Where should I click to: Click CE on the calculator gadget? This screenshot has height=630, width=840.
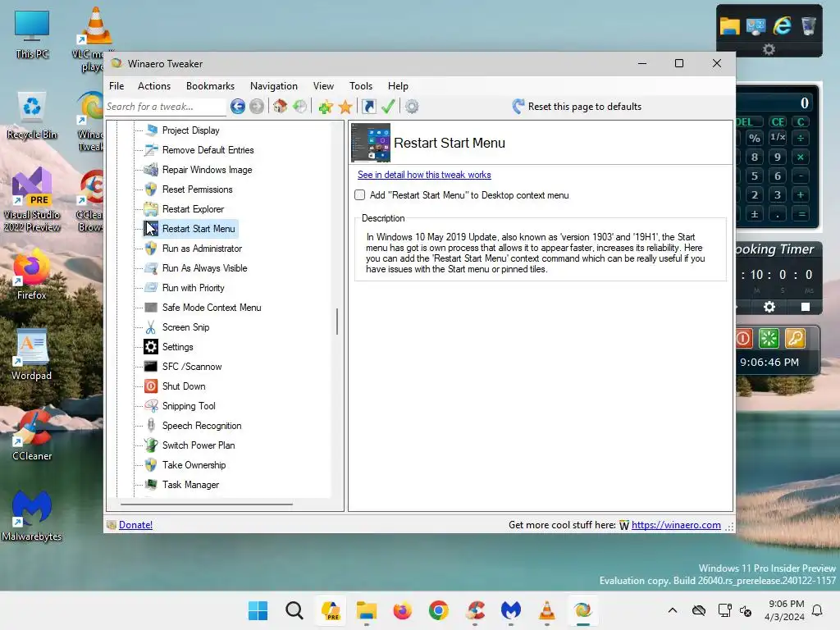point(778,121)
